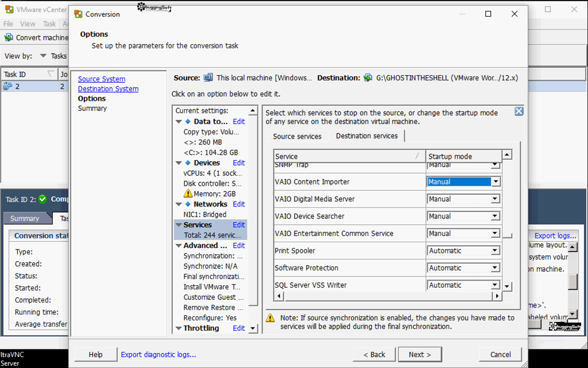This screenshot has height=368, width=588.
Task: Proceed with the Next > button
Action: (420, 354)
